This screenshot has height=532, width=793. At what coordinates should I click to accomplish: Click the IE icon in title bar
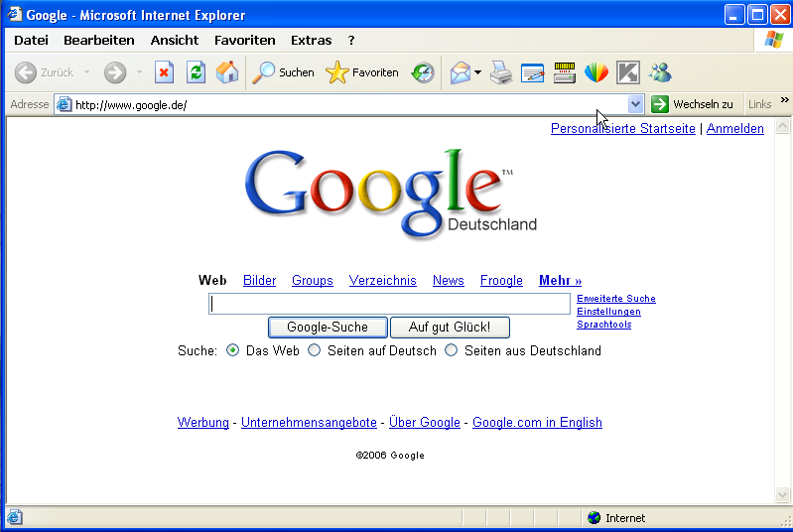[x=14, y=14]
